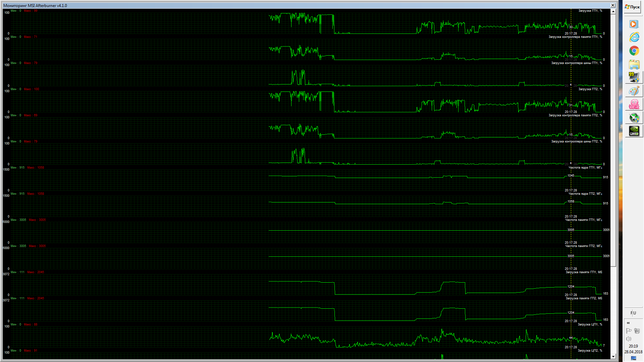
Task: Click the Show Desktop button
Action: coord(633,358)
